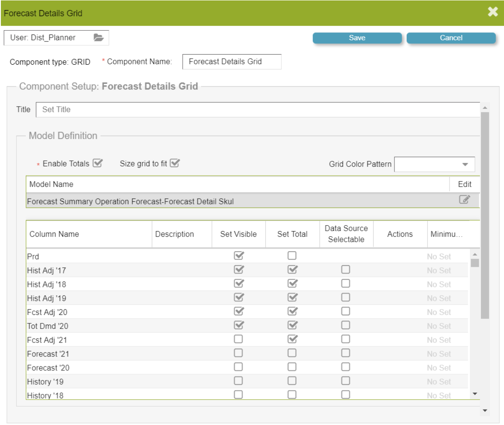Check Data Source Selectable for Hist Adj '17
This screenshot has height=425, width=504.
(346, 270)
